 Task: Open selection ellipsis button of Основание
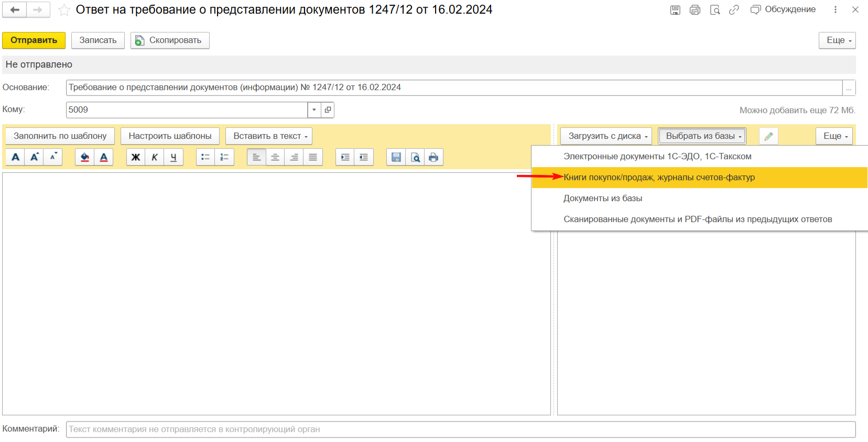coord(849,87)
